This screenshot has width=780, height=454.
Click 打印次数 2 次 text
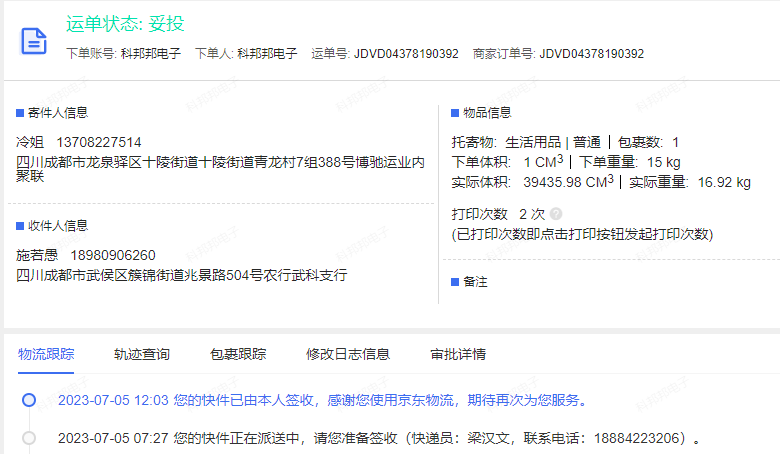click(x=498, y=214)
